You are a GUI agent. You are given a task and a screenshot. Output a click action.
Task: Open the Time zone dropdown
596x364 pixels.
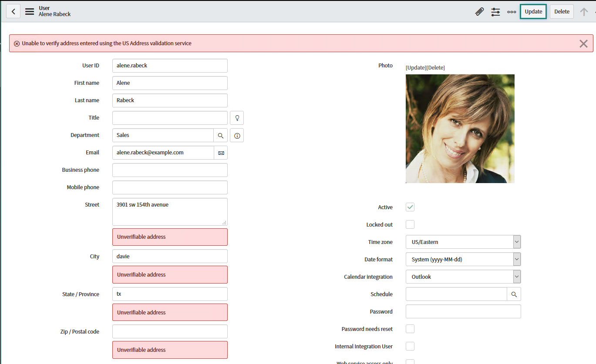point(516,242)
